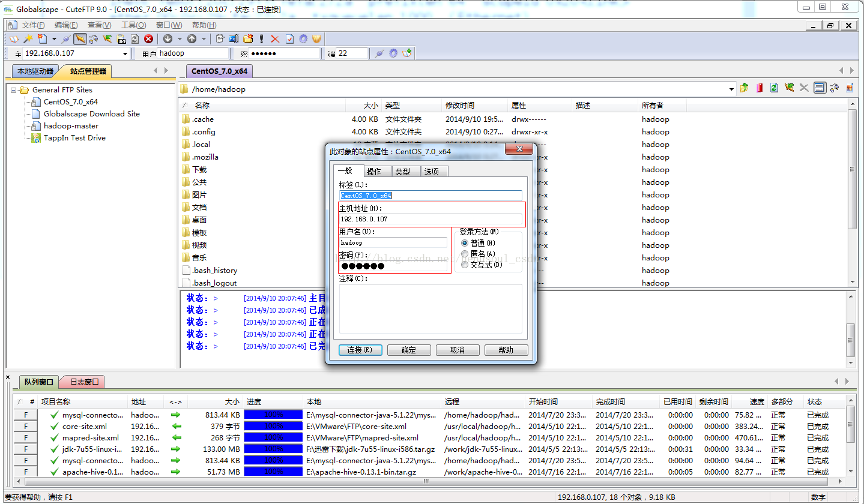Click the Paste URL icon in toolbar
The height and width of the screenshot is (504, 864).
(121, 39)
